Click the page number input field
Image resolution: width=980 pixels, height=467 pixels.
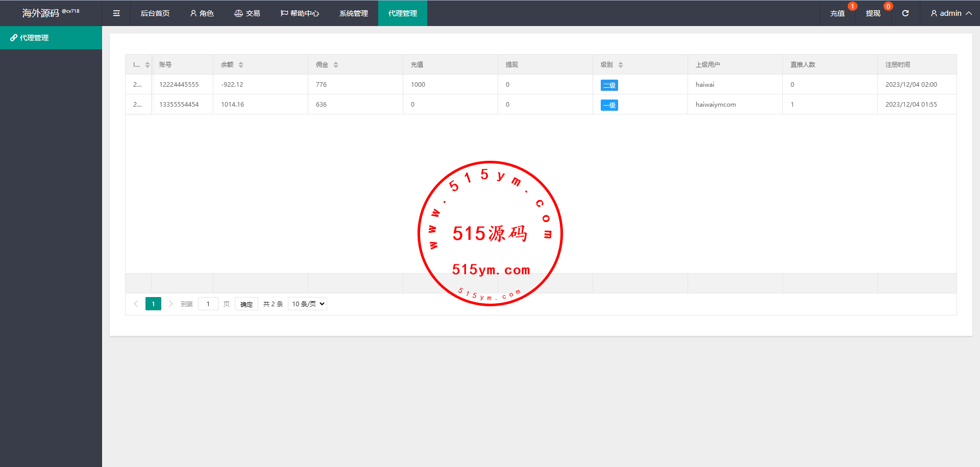[208, 304]
